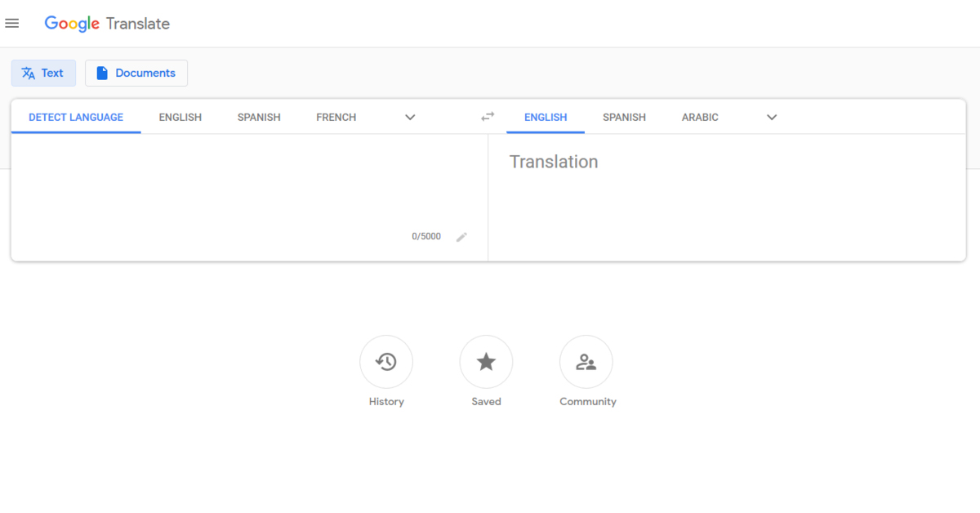Open translation History
The width and height of the screenshot is (980, 513).
pos(386,362)
